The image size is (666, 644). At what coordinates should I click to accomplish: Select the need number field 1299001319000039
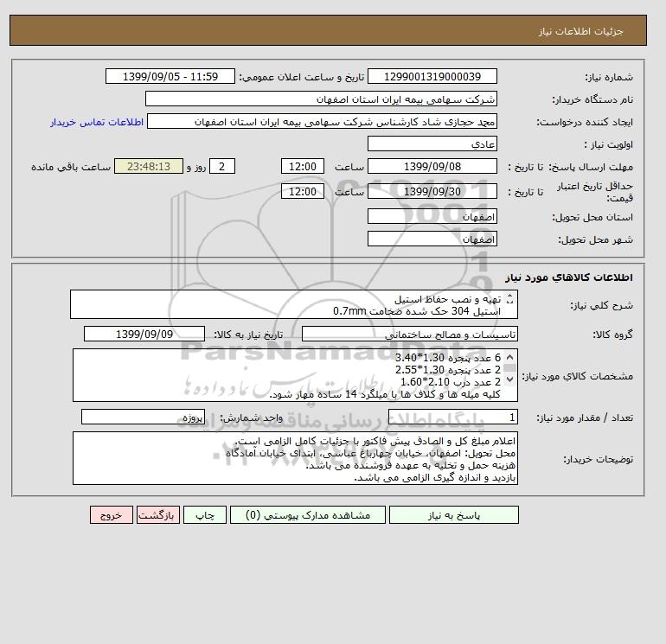point(432,76)
